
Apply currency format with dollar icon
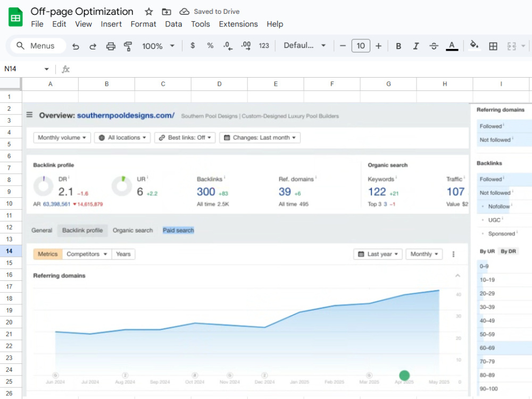[193, 45]
